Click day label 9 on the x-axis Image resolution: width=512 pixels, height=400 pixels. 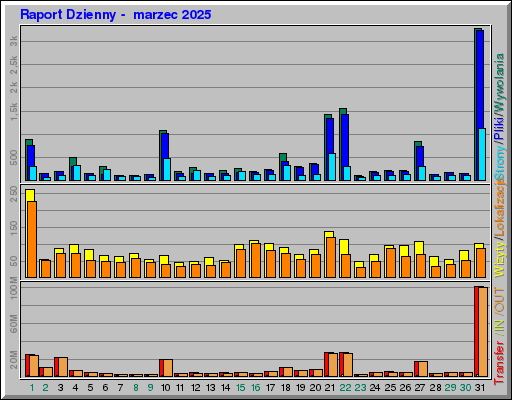tap(151, 388)
